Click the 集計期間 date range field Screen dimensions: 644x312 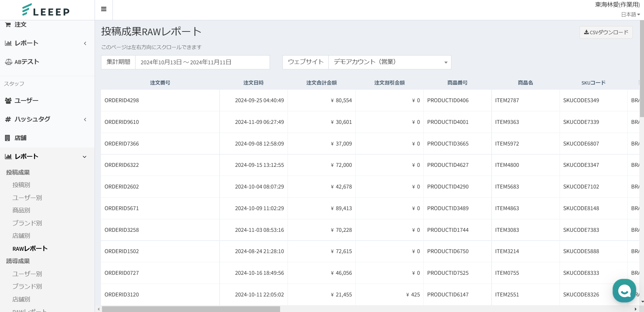202,62
